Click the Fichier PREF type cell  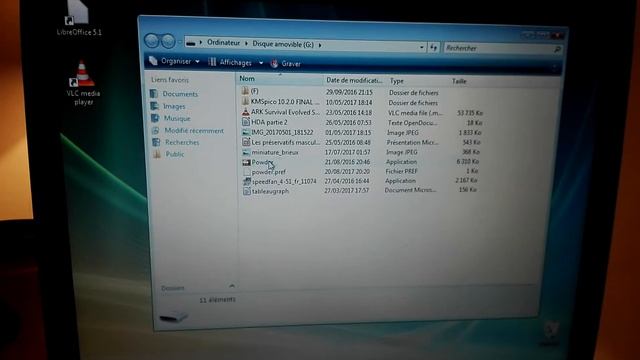pyautogui.click(x=401, y=171)
